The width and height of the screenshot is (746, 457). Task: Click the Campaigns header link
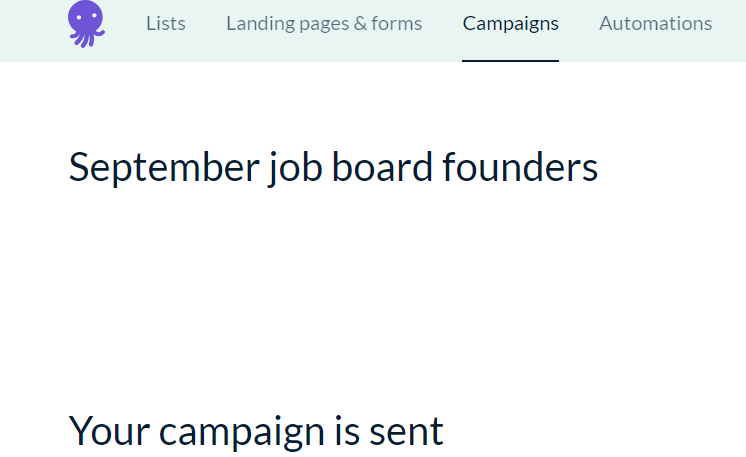(510, 23)
